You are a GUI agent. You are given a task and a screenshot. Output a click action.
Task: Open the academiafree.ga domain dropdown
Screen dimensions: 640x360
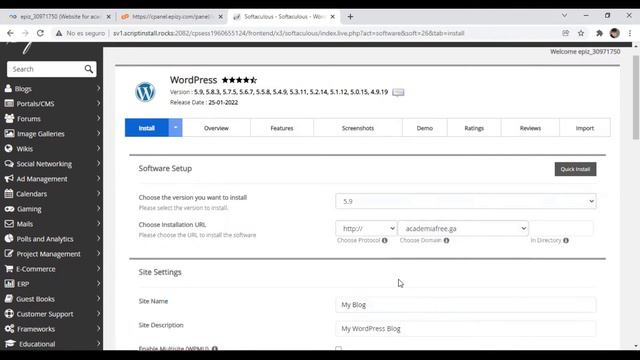click(x=463, y=229)
